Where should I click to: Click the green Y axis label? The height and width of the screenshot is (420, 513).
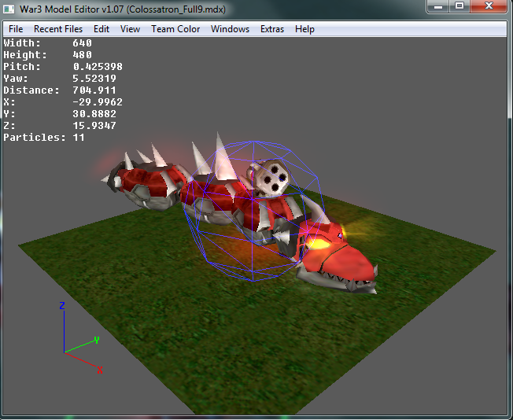coord(97,340)
